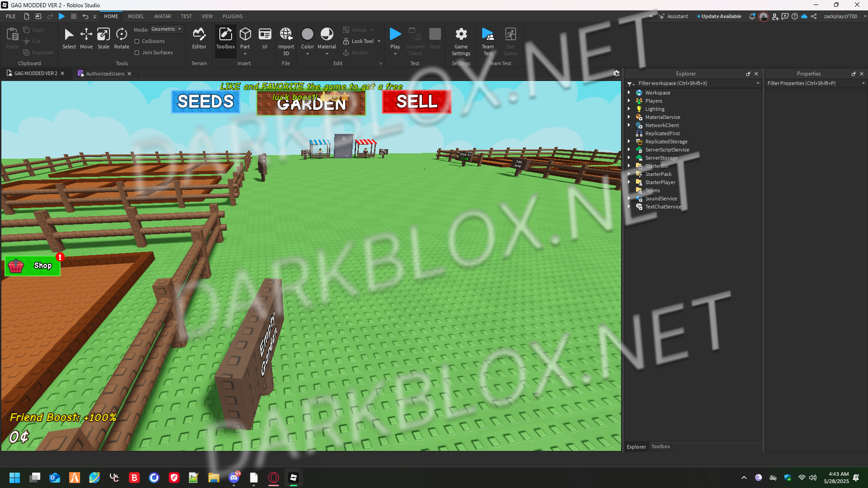Open the Play button dropdown arrow
868x488 pixels.
(x=395, y=54)
